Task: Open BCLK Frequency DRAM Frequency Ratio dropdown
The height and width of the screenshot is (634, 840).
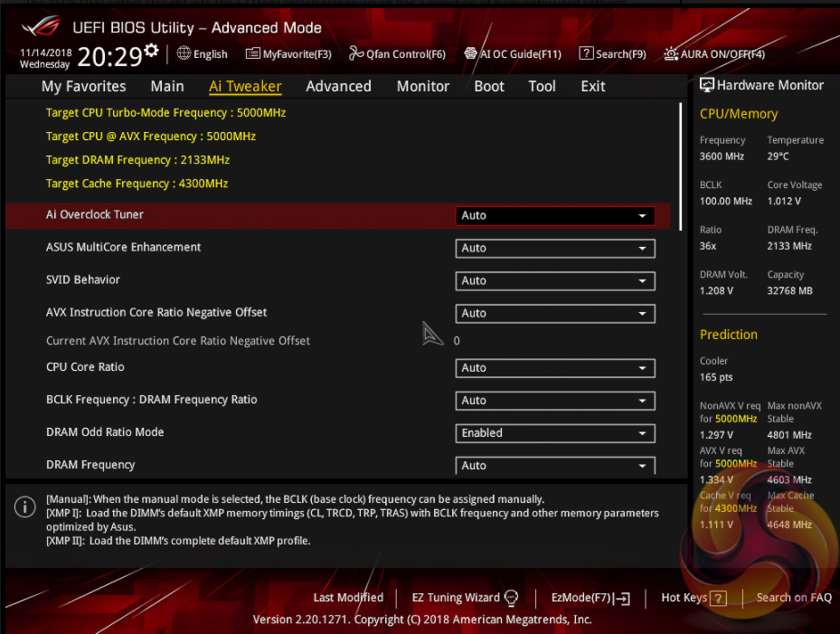Action: pyautogui.click(x=555, y=401)
